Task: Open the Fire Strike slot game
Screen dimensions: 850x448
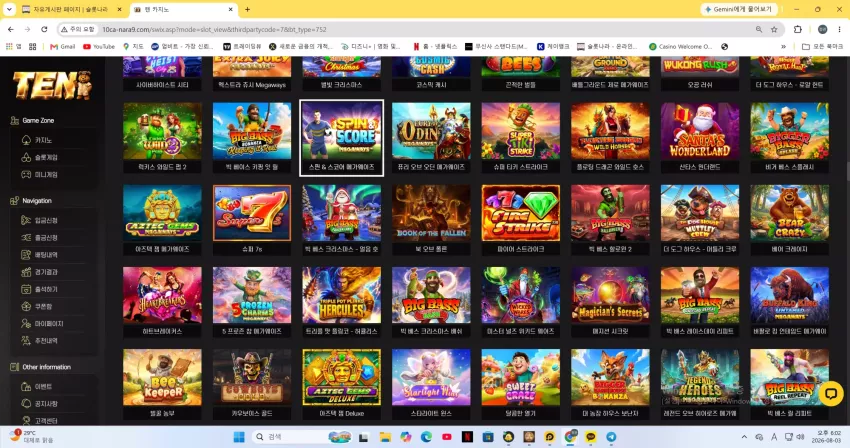Action: (x=520, y=220)
